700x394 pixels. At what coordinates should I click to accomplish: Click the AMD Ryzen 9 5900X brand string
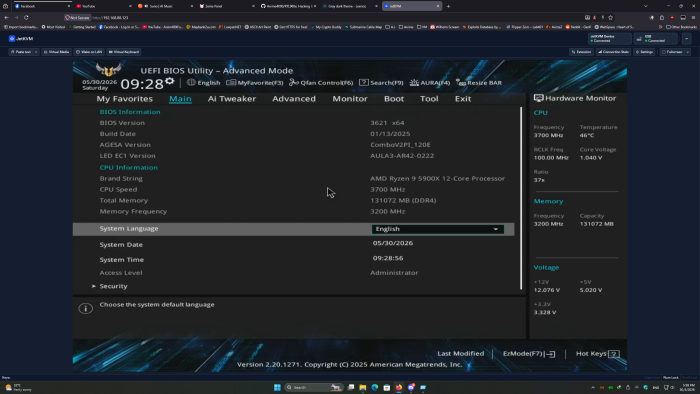438,178
